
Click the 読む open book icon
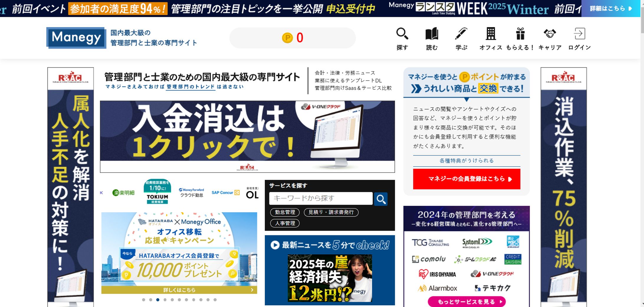pyautogui.click(x=432, y=34)
